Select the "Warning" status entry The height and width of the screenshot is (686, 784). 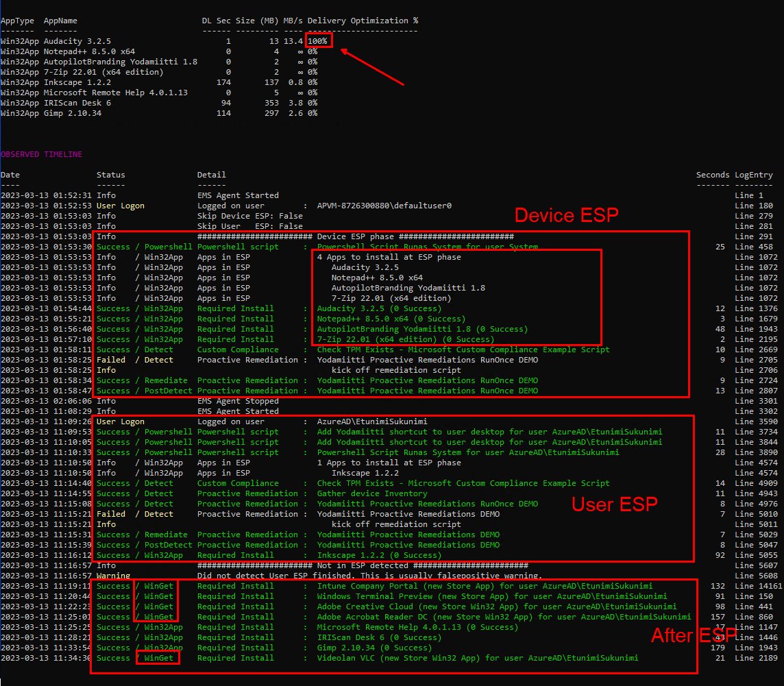[114, 576]
